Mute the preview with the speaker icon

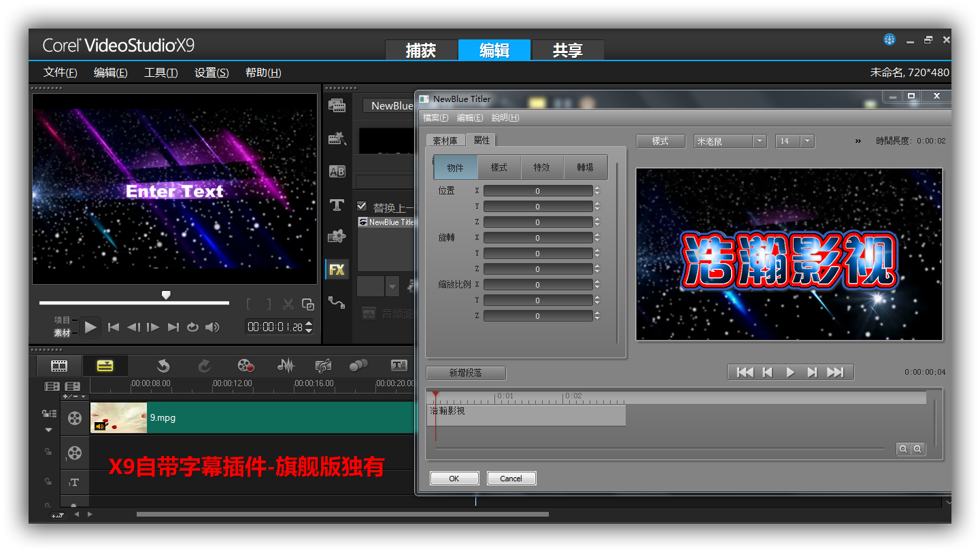[x=212, y=327]
